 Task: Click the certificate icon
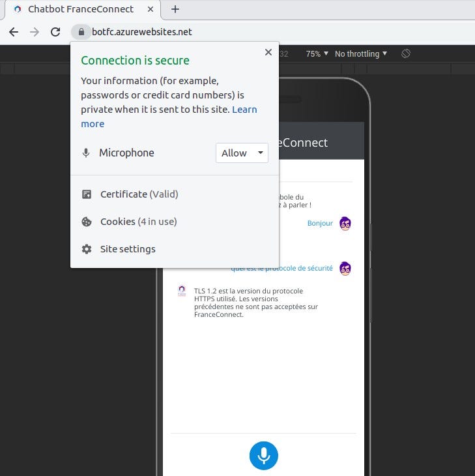coord(87,194)
